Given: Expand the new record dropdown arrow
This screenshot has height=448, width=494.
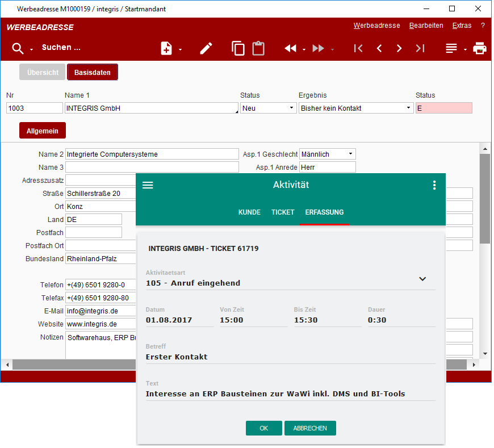Looking at the screenshot, I should pyautogui.click(x=180, y=50).
